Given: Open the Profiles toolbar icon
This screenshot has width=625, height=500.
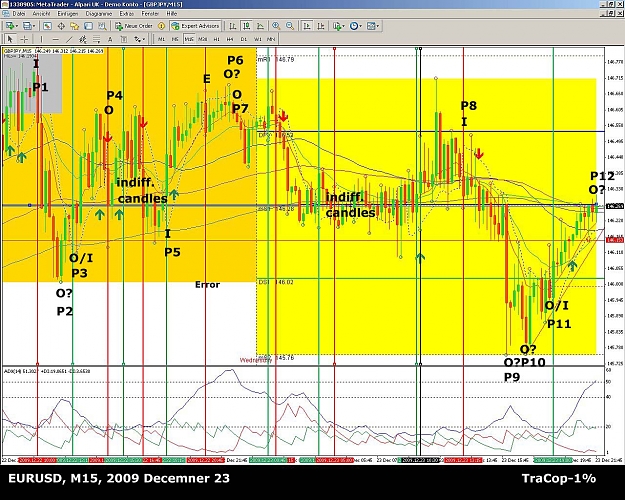Looking at the screenshot, I should [26, 26].
